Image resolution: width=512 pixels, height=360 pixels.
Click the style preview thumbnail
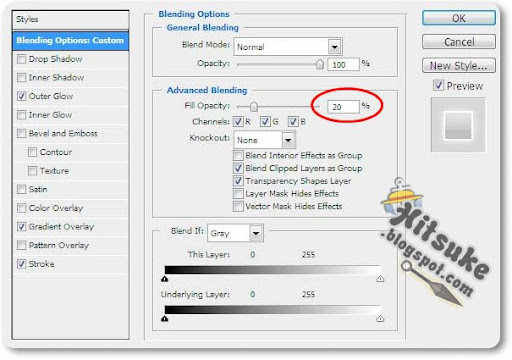point(458,125)
